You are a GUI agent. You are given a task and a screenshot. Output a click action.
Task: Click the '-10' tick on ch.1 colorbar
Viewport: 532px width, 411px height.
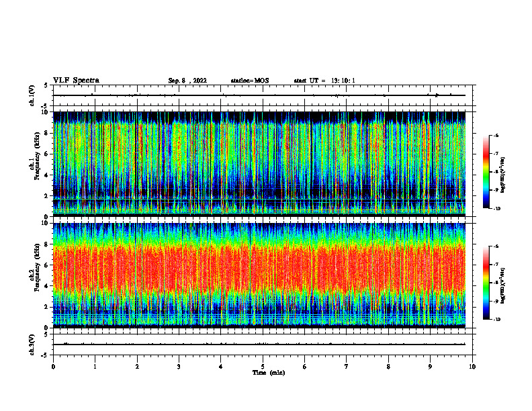click(497, 209)
